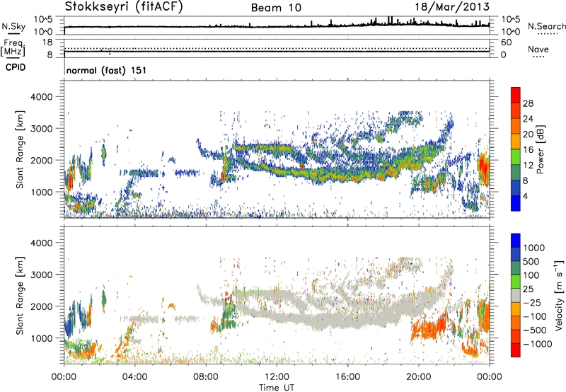This screenshot has width=566, height=392.
Task: Click the '500' tick on velocity colorbar
Action: click(x=531, y=261)
